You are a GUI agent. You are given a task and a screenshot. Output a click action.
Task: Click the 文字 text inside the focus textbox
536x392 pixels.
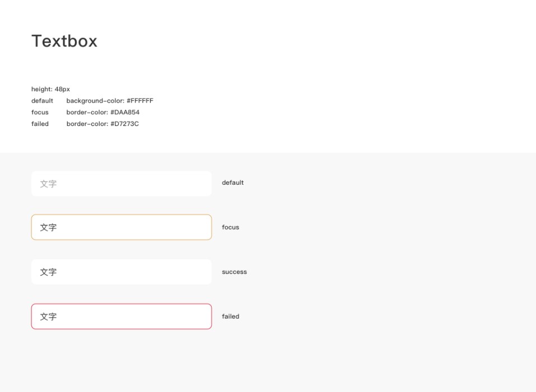coord(48,227)
